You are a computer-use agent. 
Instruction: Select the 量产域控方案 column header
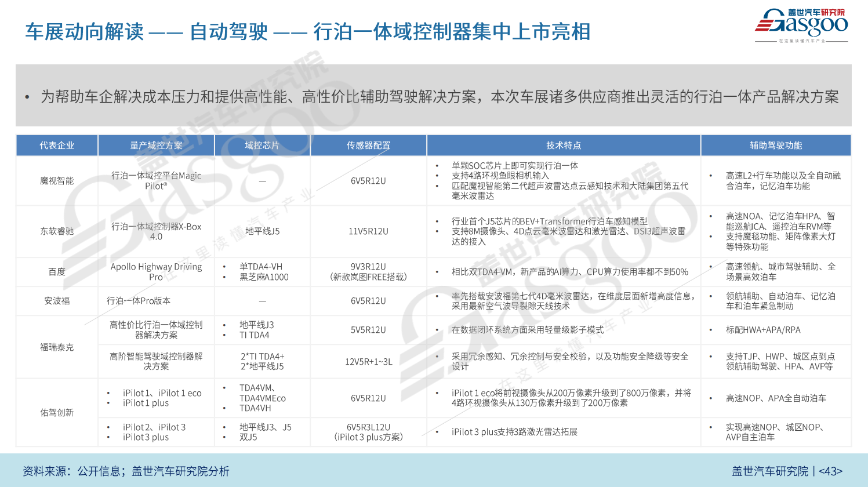click(157, 146)
